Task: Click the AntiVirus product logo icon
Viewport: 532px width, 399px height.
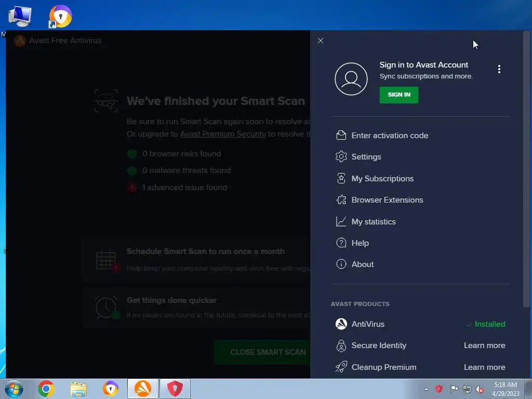Action: pyautogui.click(x=341, y=324)
